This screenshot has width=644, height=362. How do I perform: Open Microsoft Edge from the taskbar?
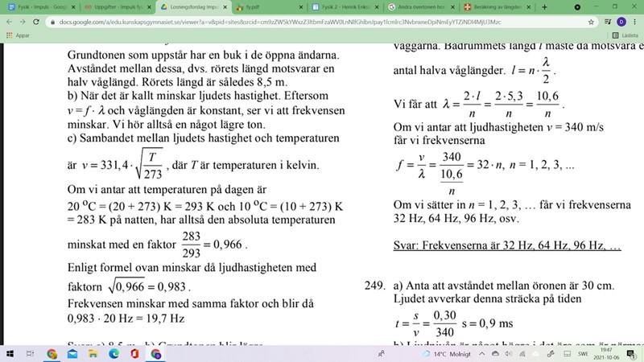click(x=114, y=353)
